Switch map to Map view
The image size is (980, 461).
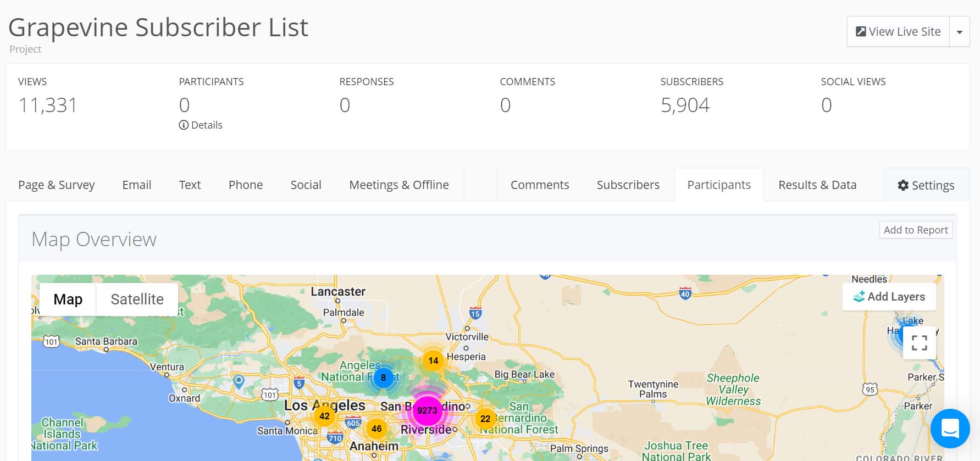tap(68, 299)
